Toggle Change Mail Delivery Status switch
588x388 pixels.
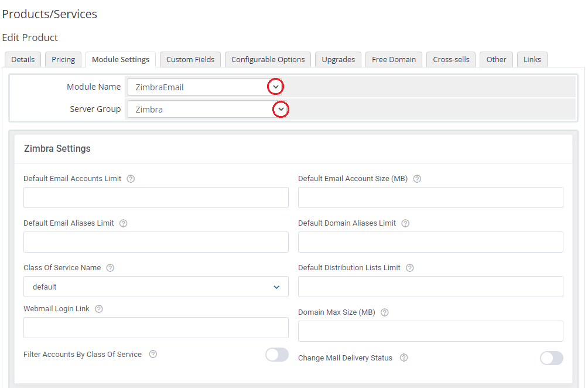552,358
